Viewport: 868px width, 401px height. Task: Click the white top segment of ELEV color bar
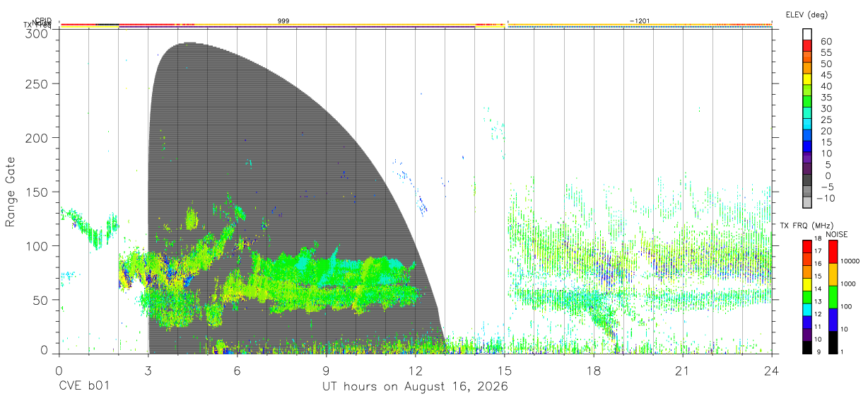tap(807, 33)
